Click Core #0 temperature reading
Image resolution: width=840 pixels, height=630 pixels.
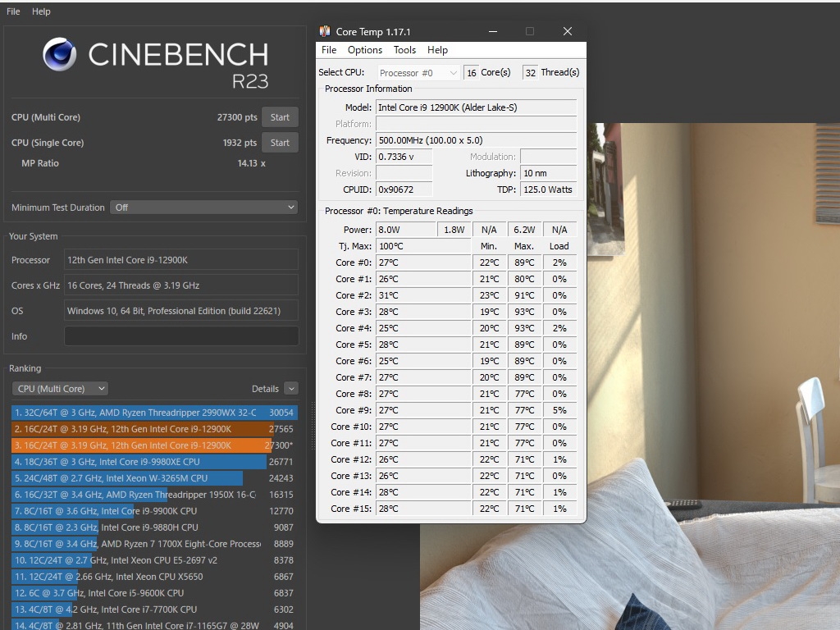(423, 262)
